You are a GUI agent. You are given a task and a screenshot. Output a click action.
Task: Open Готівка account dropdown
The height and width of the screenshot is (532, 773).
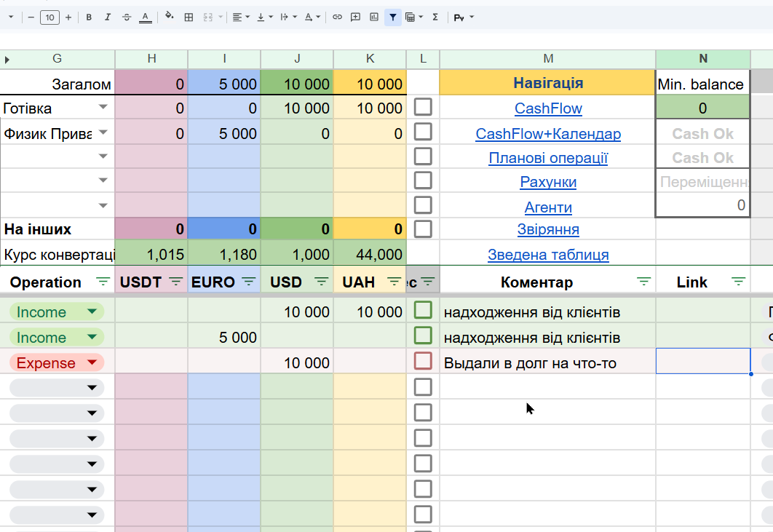point(103,107)
